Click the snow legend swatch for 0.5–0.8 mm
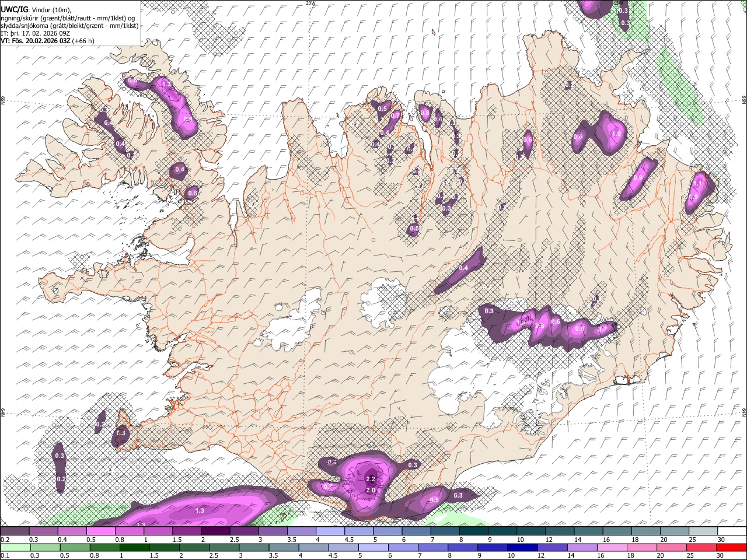 click(x=101, y=531)
